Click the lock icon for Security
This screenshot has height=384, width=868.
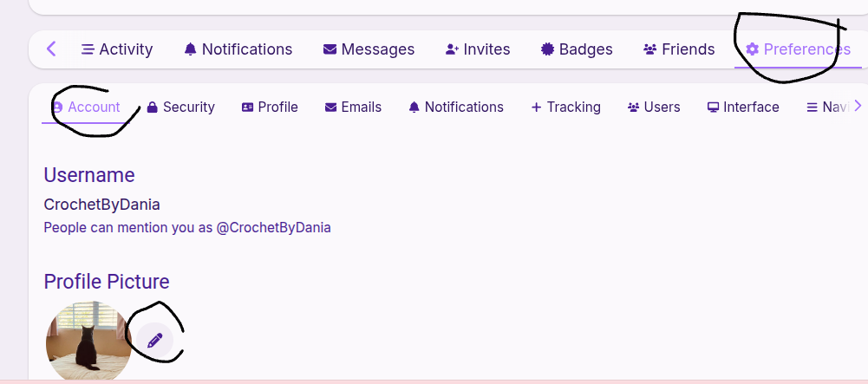[x=153, y=107]
